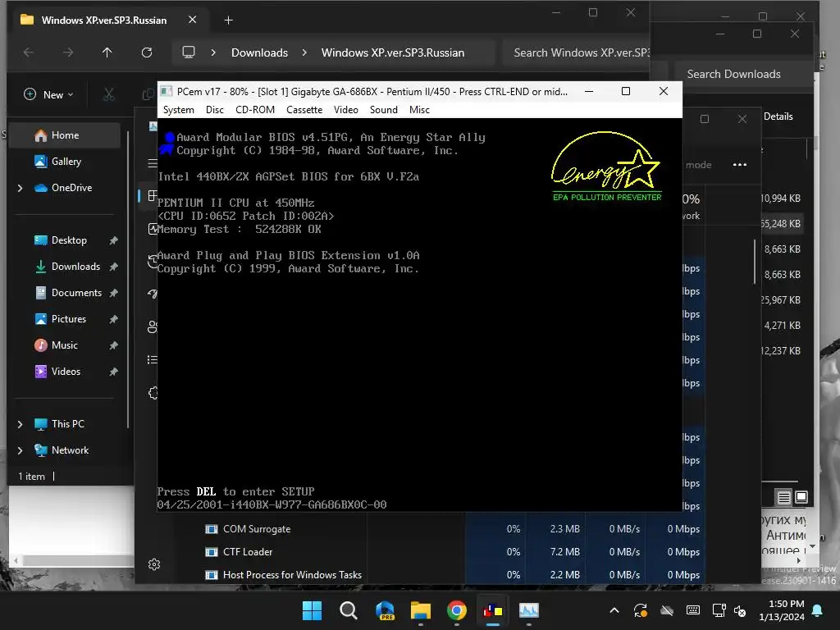Open Task Manager settings gear
Image resolution: width=840 pixels, height=630 pixels.
(154, 564)
